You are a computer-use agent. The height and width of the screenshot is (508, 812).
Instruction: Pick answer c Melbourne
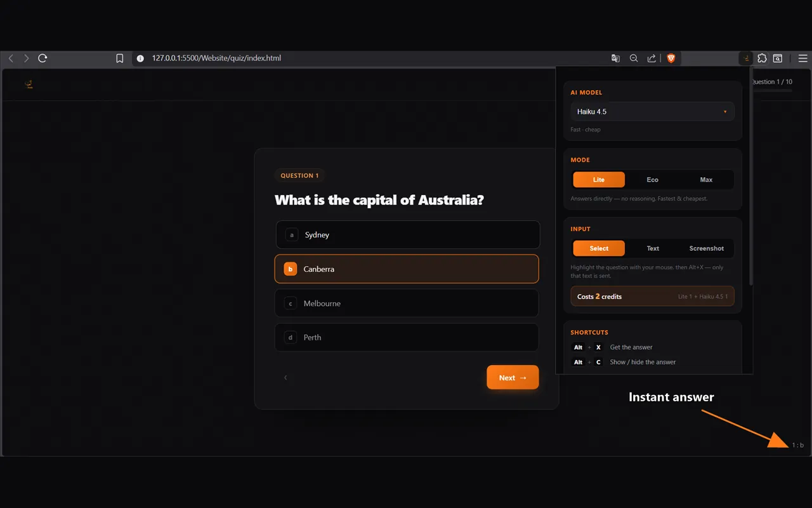407,304
